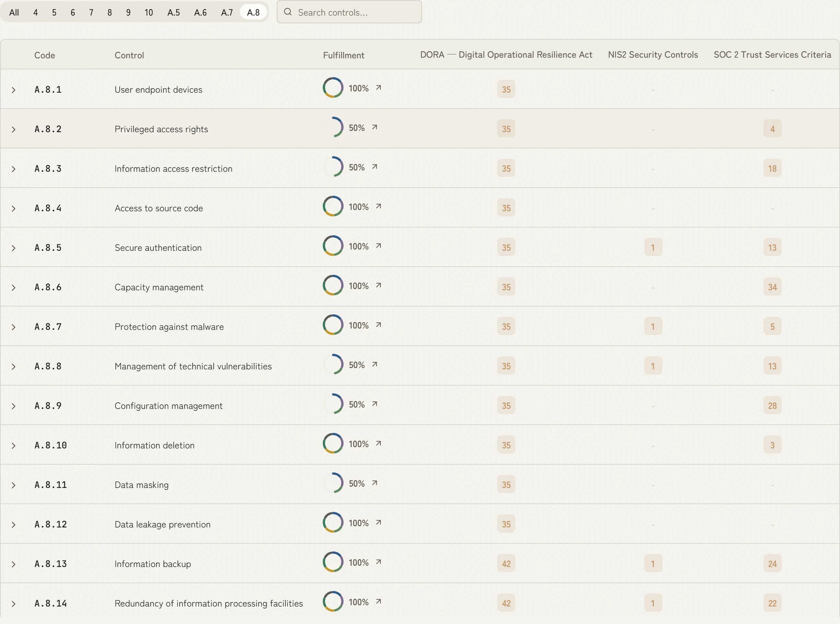Click SOC 2 badge 34 for Capacity management

pos(772,287)
